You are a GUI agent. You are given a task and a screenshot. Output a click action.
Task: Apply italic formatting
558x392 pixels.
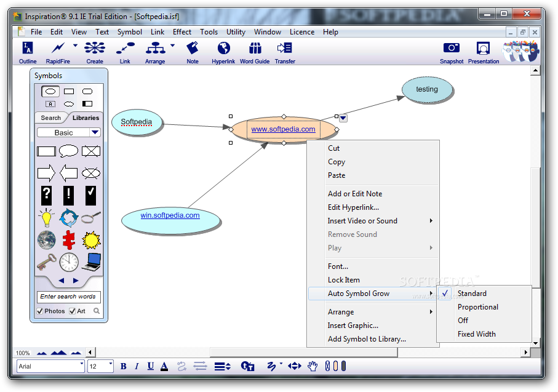pyautogui.click(x=137, y=366)
